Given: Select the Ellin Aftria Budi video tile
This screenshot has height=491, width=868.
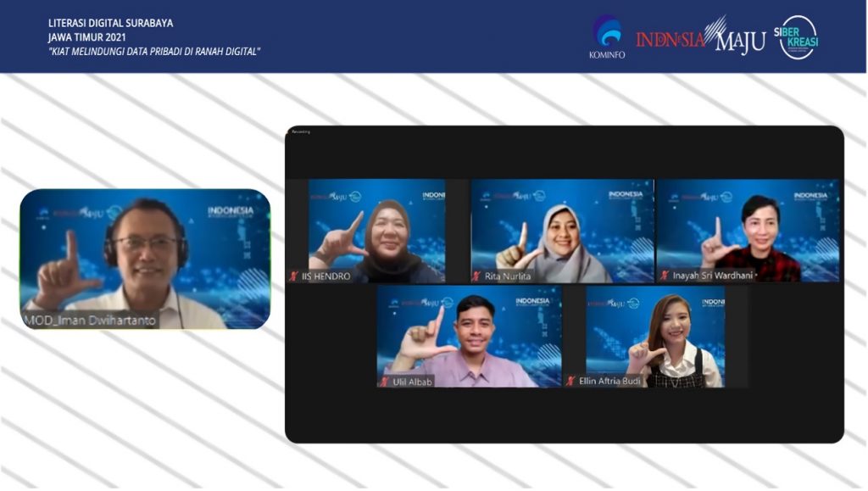Looking at the screenshot, I should (654, 335).
